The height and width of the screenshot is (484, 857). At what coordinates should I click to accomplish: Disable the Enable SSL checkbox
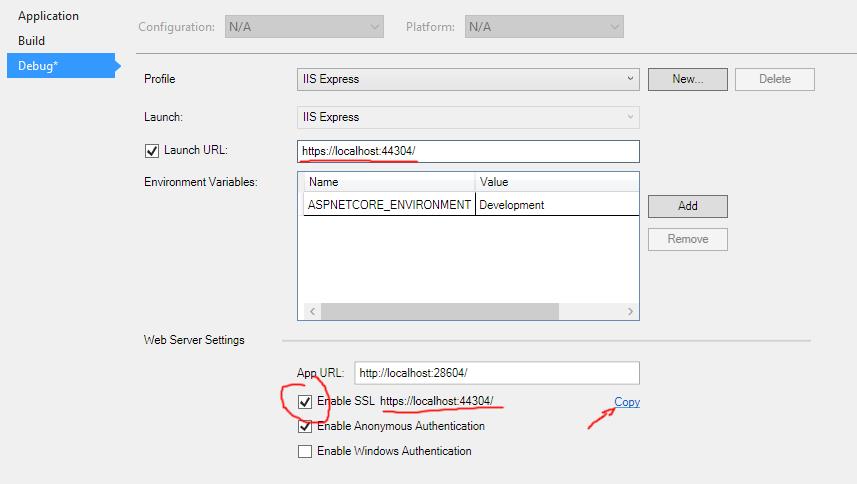[x=305, y=402]
